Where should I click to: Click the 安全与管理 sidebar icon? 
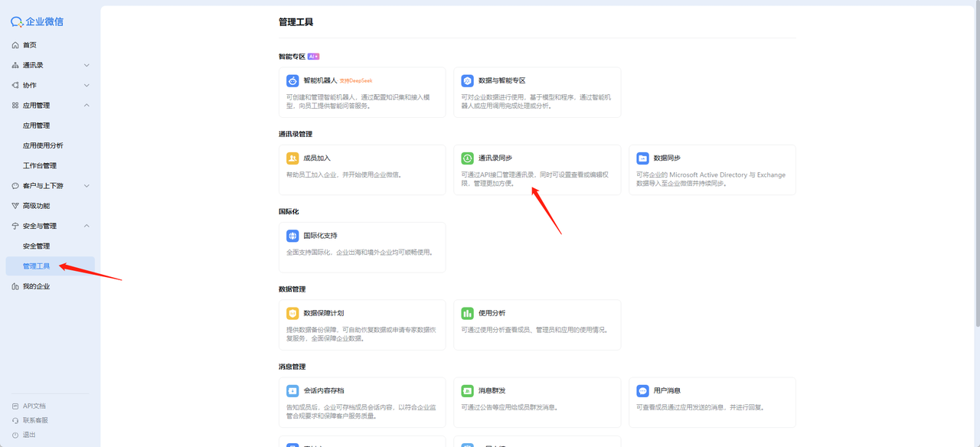point(15,226)
